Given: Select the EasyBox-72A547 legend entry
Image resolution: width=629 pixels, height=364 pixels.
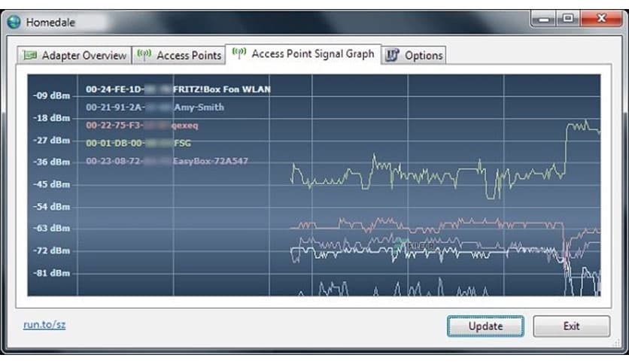Looking at the screenshot, I should coord(167,161).
